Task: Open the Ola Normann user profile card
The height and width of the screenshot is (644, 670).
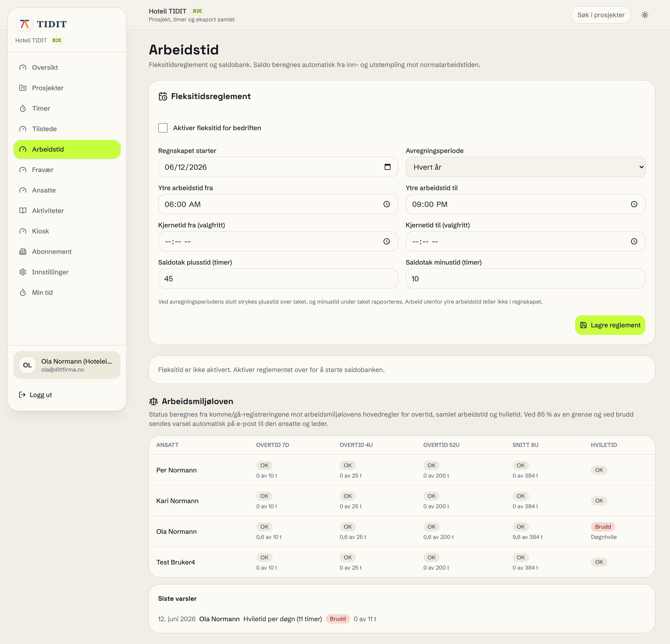Action: coord(67,365)
